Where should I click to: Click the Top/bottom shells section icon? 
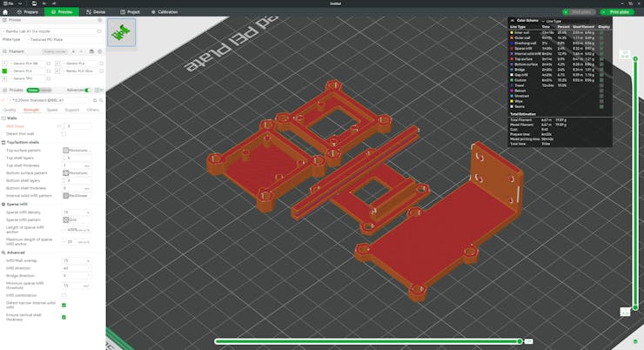pyautogui.click(x=3, y=143)
